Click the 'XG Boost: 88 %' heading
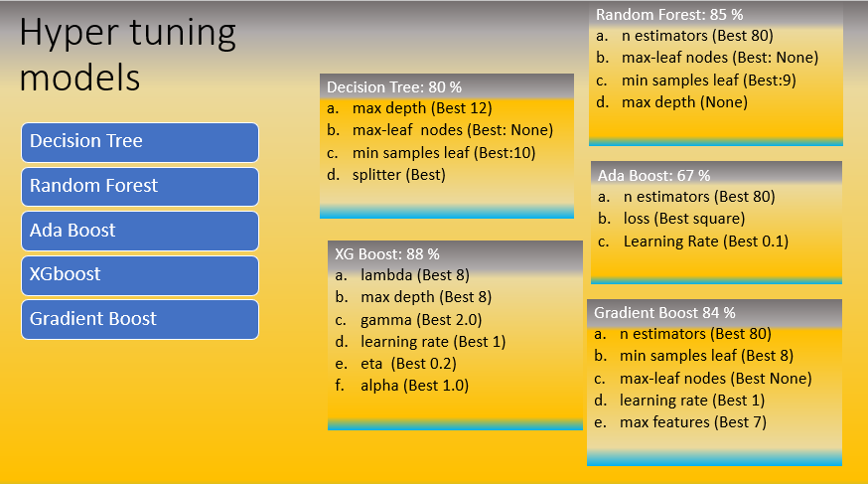Viewport: 868px width, 484px height. click(x=387, y=254)
